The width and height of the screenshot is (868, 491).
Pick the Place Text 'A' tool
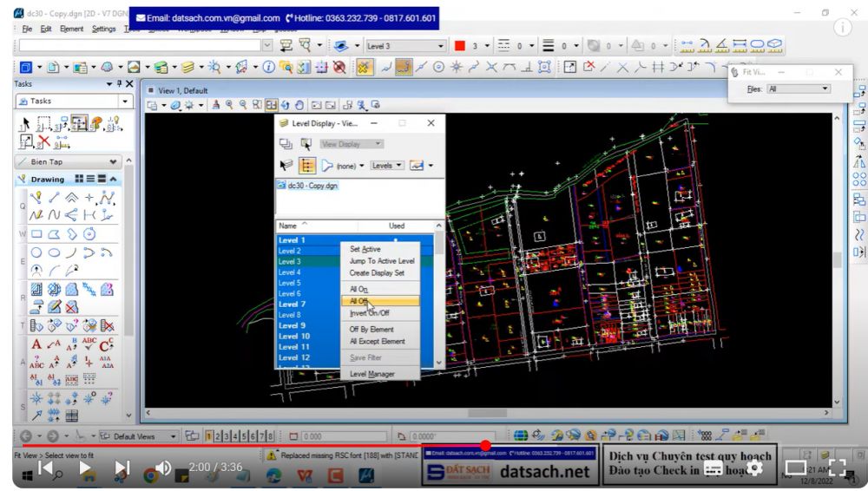(36, 344)
